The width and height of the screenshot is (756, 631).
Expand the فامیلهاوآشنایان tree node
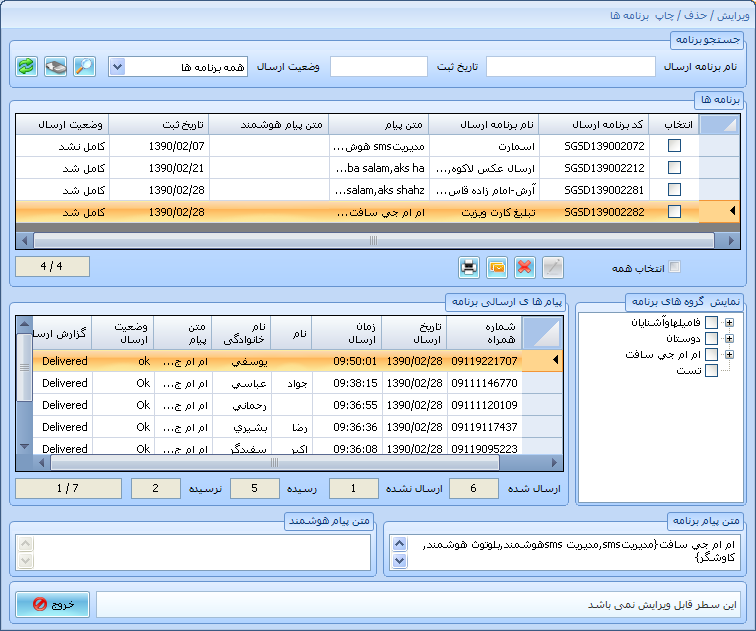(729, 322)
